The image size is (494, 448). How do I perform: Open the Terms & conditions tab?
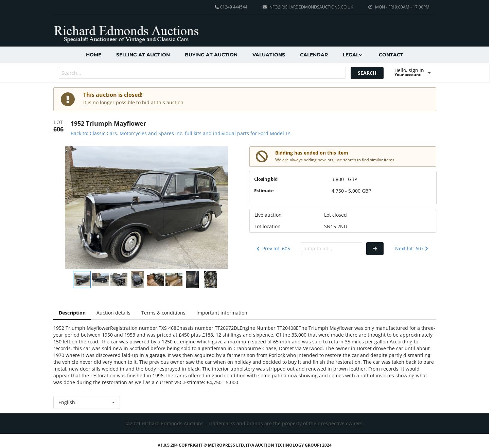point(163,313)
